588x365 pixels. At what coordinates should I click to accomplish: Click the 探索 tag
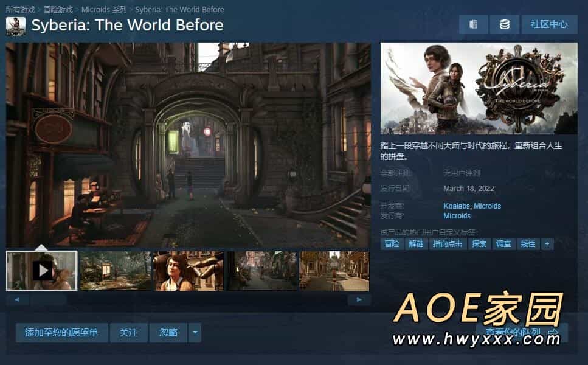tap(479, 244)
